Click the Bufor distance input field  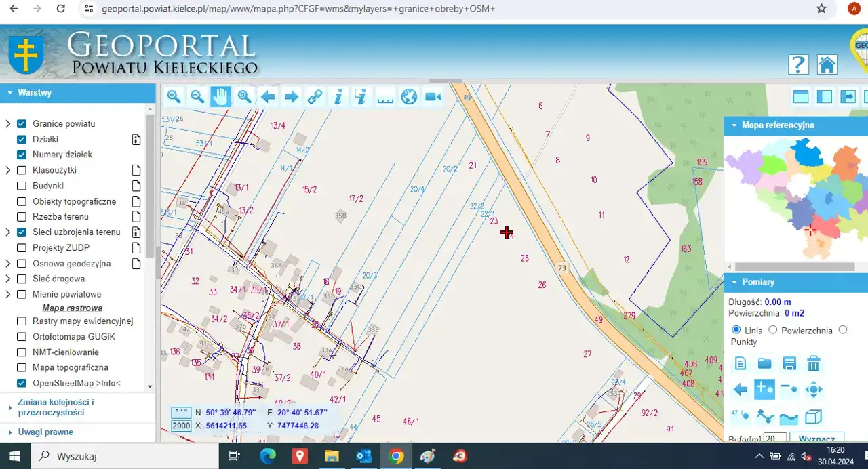coord(775,439)
